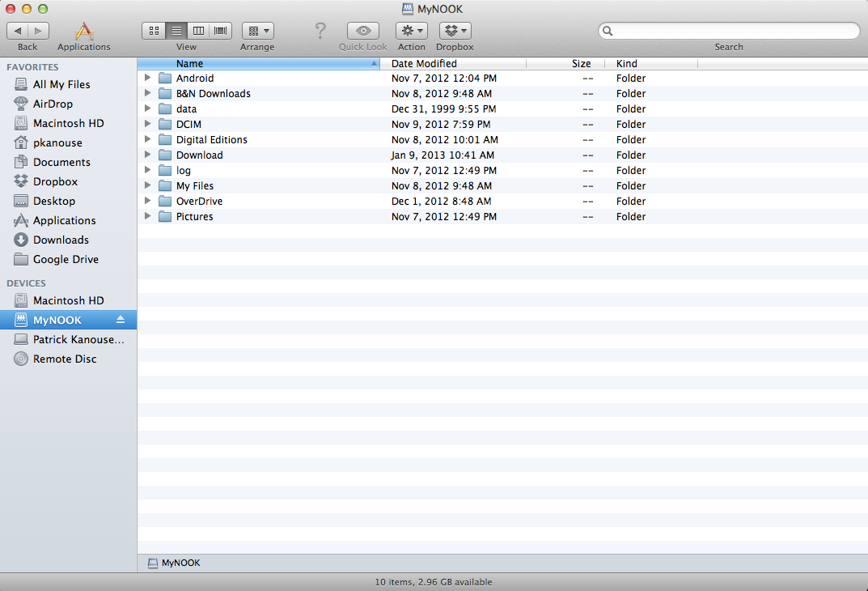Select the B&N Downloads folder name
This screenshot has width=868, height=591.
tap(213, 94)
